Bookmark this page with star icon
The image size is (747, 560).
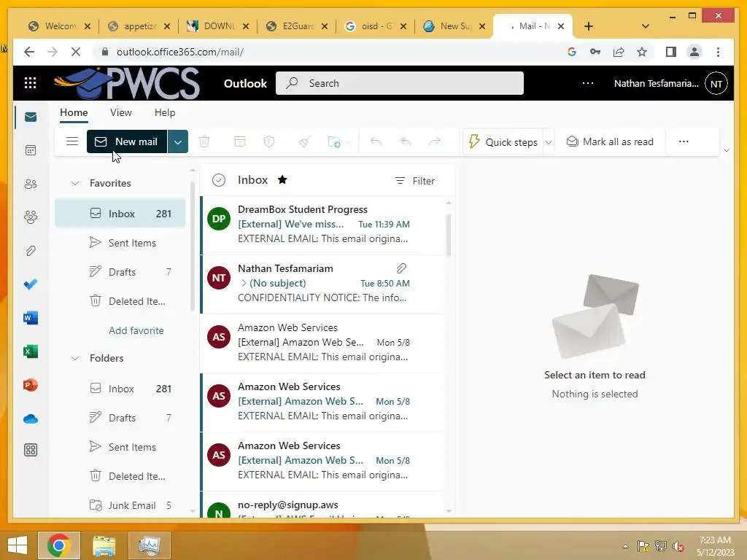coord(642,52)
